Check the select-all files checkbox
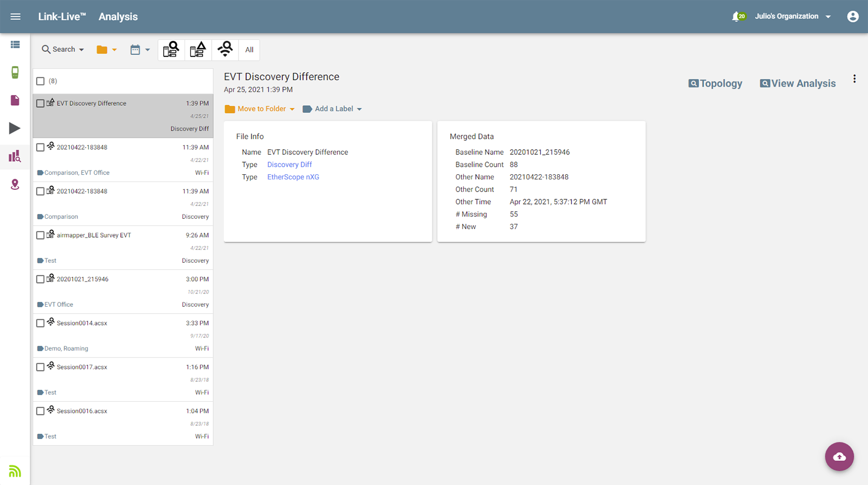The height and width of the screenshot is (485, 868). click(40, 81)
